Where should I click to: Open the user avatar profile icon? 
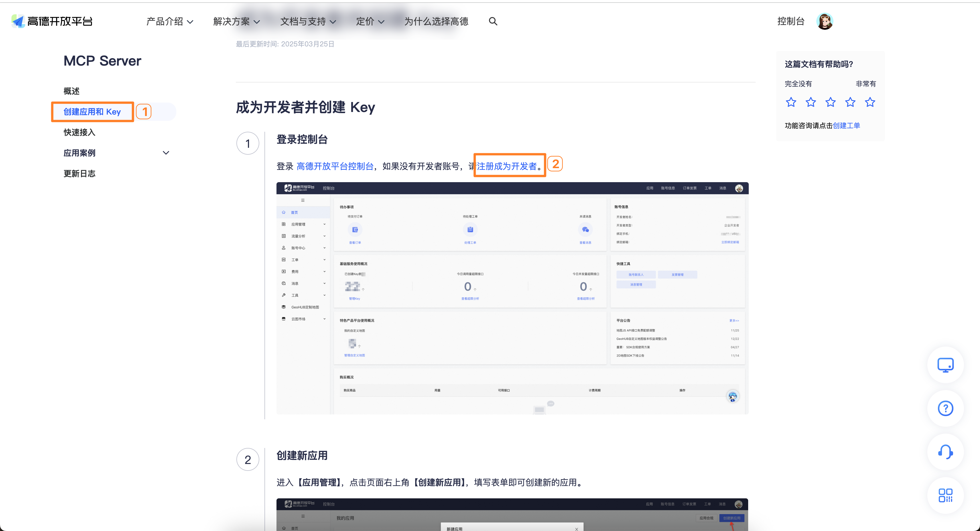tap(824, 21)
